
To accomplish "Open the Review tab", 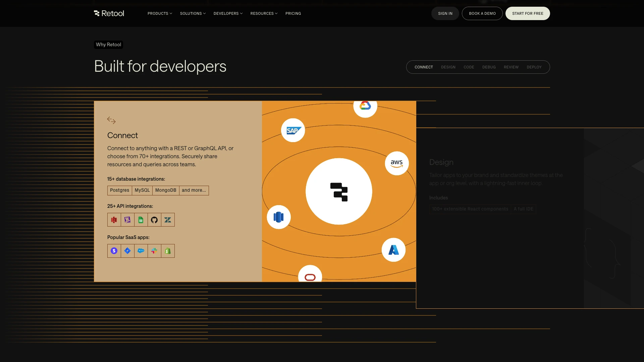I will click(x=511, y=67).
